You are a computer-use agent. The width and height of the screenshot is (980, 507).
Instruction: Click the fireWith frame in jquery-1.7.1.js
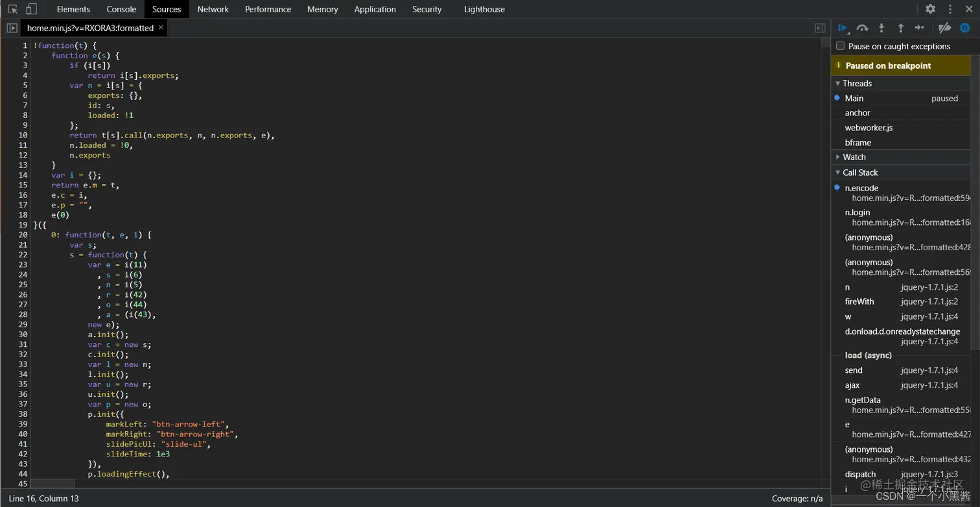(859, 301)
